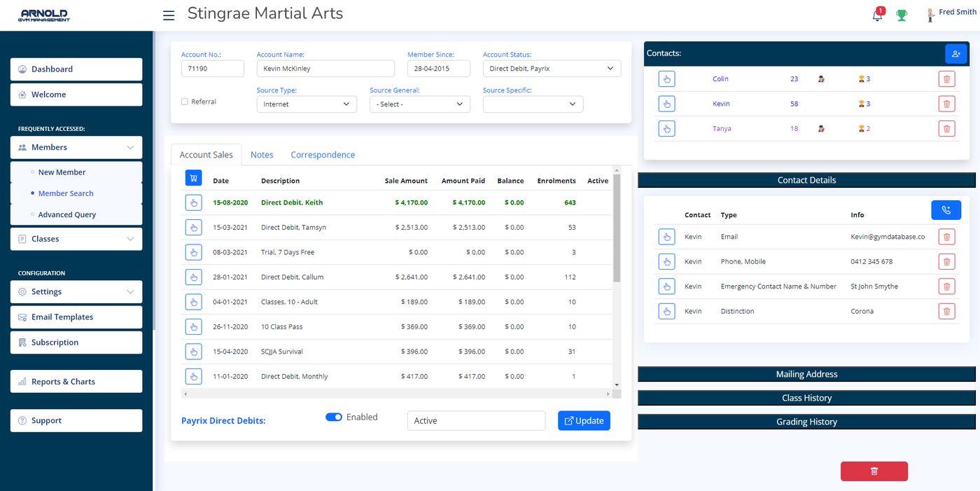Click the Account Sales vertical scrollbar
This screenshot has width=980, height=491.
(617, 227)
